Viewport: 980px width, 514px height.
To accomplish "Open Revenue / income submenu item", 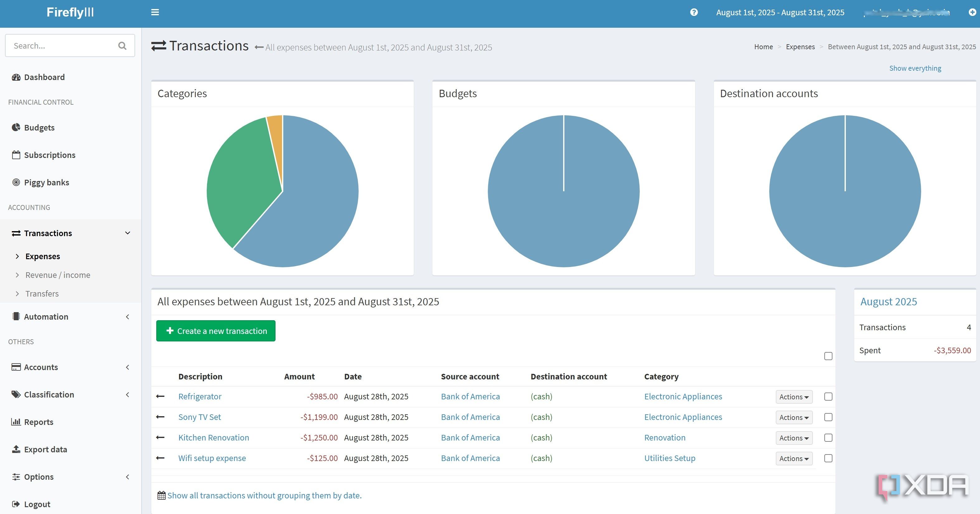I will 58,275.
